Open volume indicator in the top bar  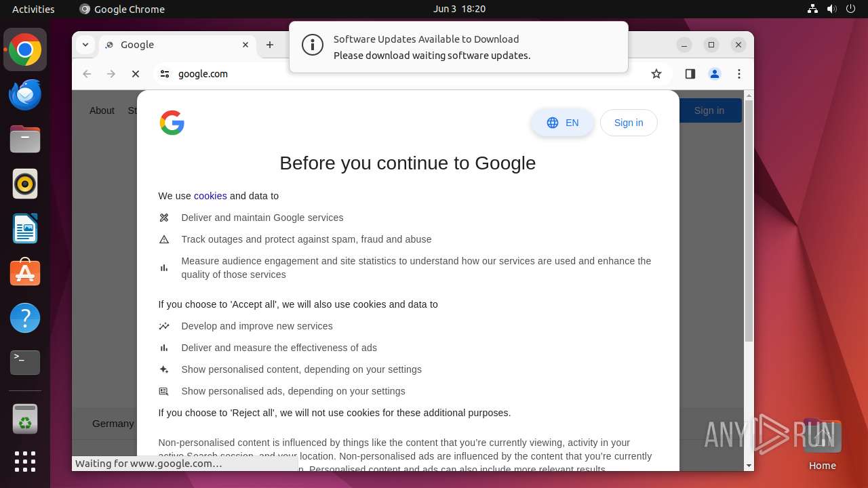click(832, 9)
